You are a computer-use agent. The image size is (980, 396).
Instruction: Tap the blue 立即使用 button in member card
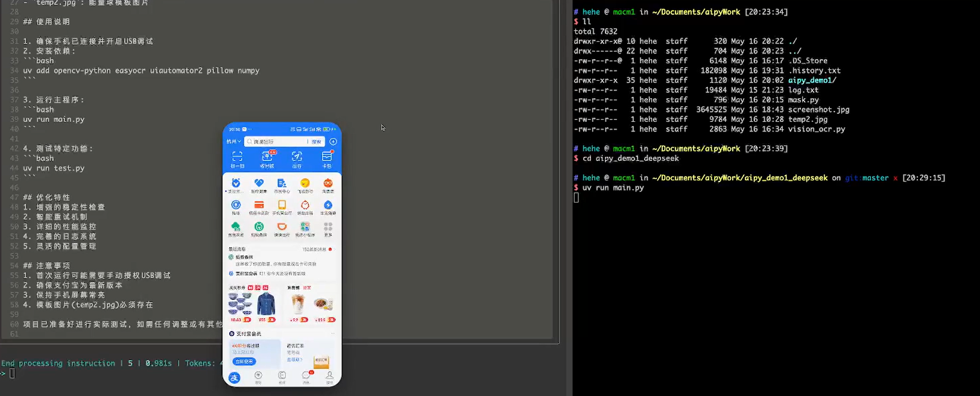coord(244,362)
